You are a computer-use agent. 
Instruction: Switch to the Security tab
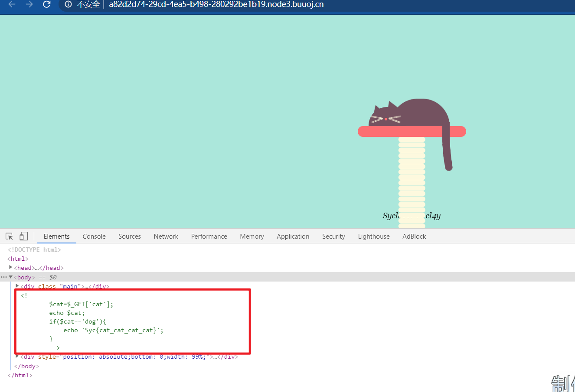(x=333, y=236)
